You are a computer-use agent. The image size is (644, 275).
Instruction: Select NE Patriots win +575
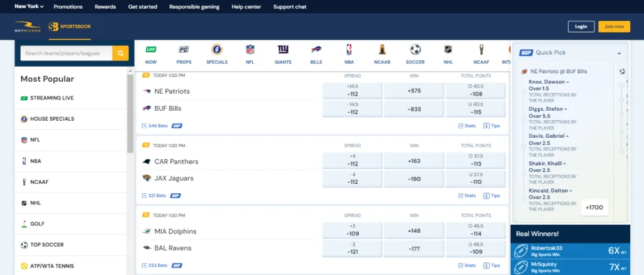pyautogui.click(x=414, y=91)
